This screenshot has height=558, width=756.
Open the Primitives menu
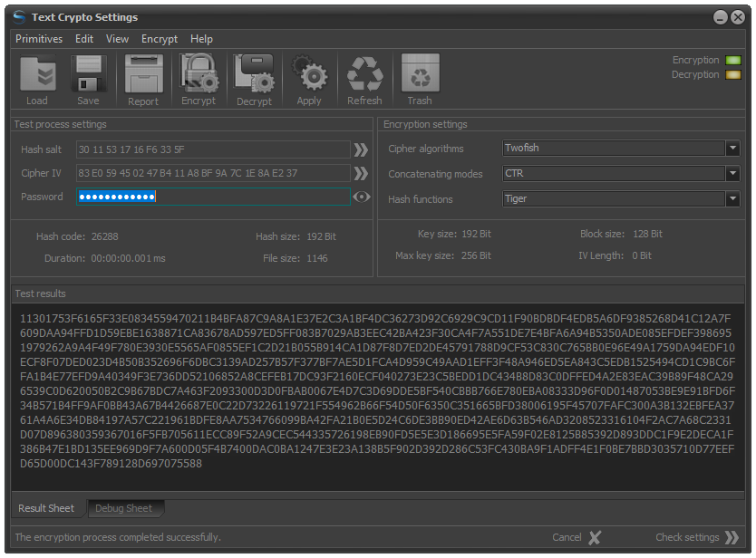39,39
